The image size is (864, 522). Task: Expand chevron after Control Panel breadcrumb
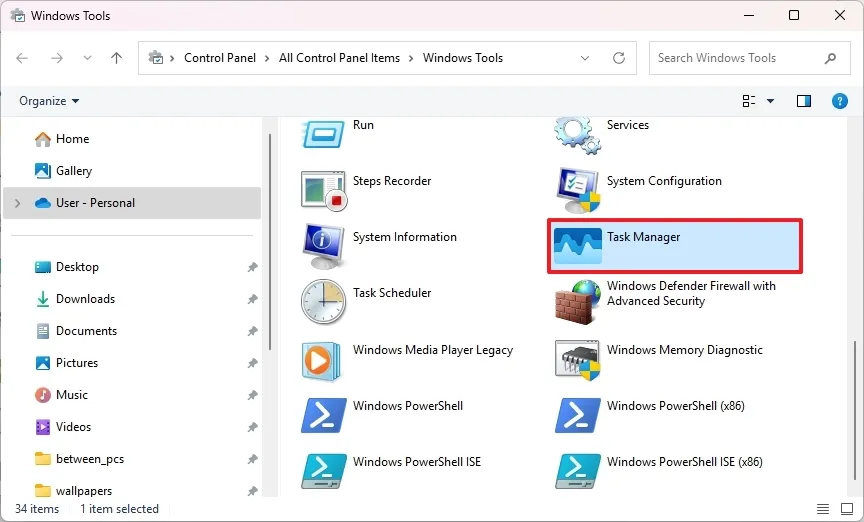[267, 58]
